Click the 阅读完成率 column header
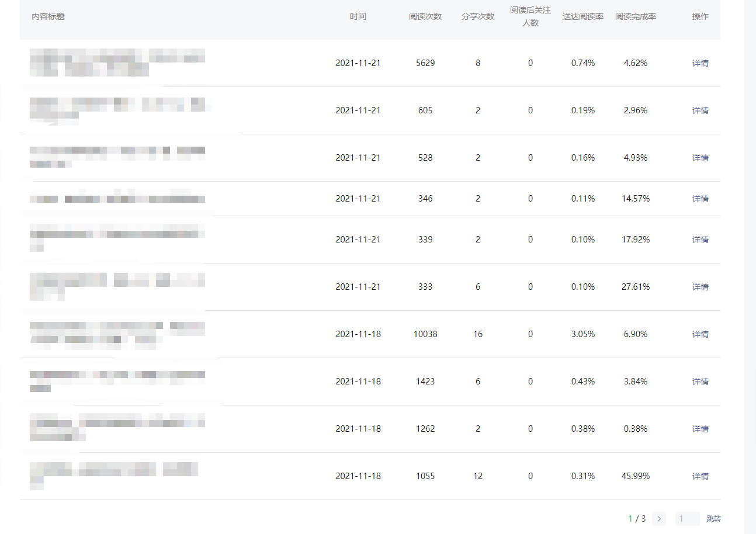Viewport: 756px width, 534px height. click(636, 16)
